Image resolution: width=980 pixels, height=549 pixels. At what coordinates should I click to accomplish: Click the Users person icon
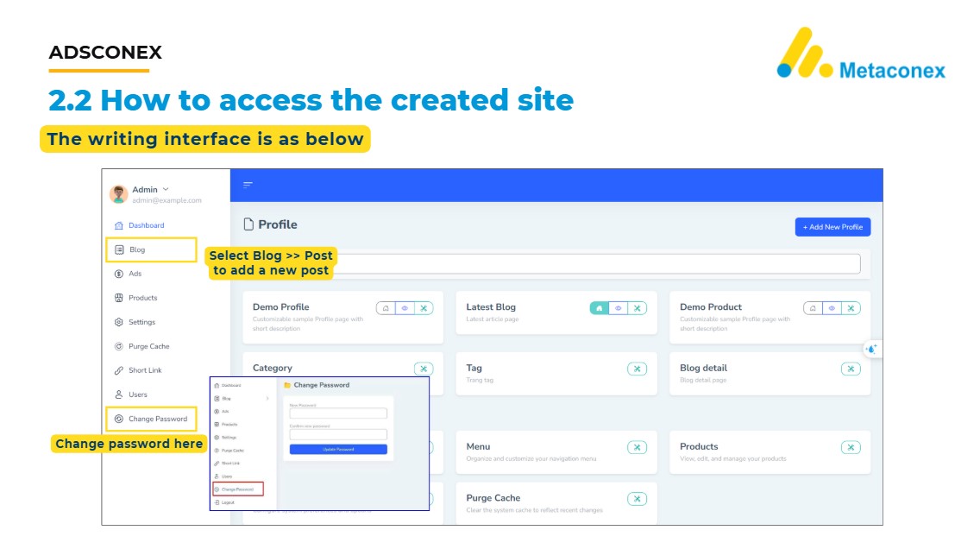(119, 394)
